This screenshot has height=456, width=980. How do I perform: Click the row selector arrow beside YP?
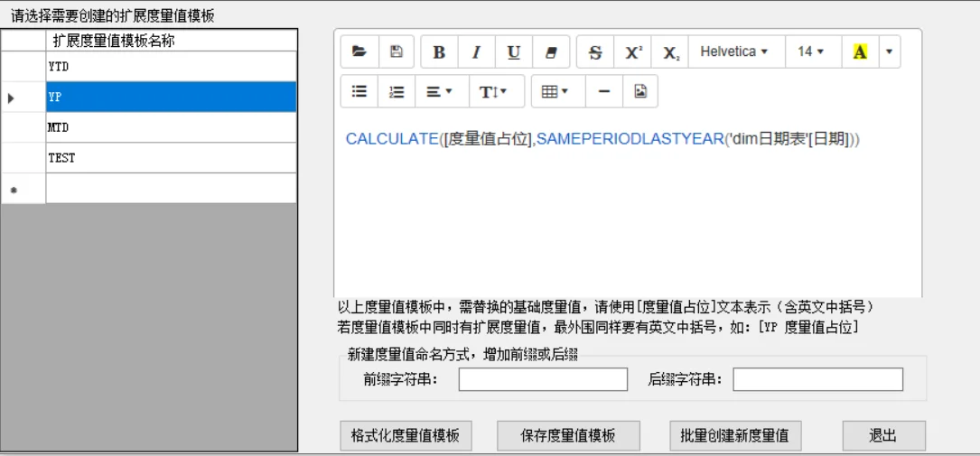[23, 97]
